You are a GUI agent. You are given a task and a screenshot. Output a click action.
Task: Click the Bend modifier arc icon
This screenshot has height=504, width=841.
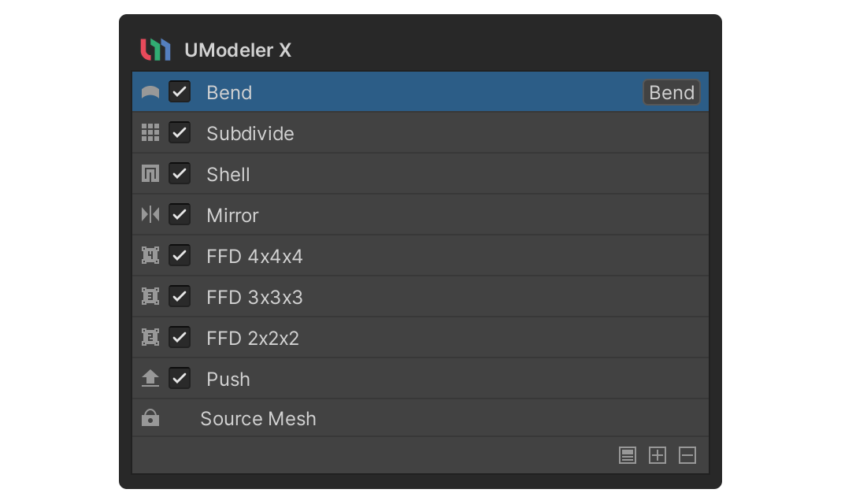pos(150,93)
